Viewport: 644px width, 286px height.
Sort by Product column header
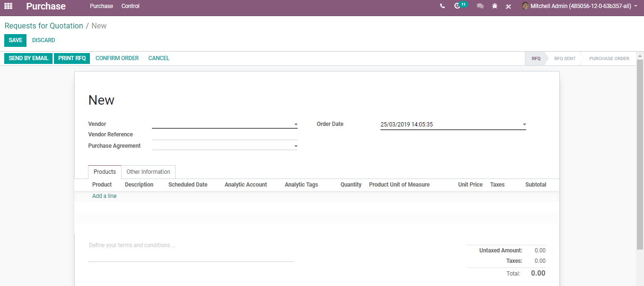pyautogui.click(x=102, y=185)
